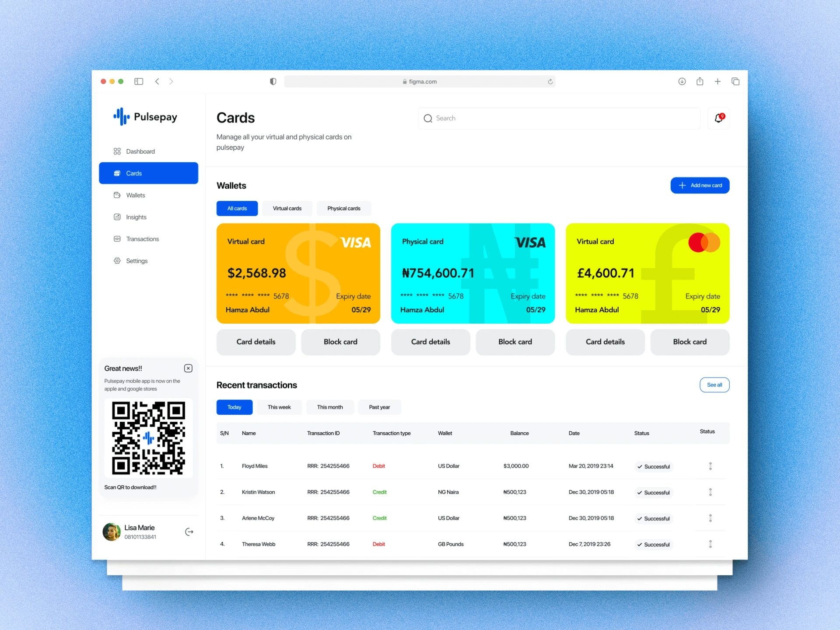Screen dimensions: 840x630
Task: Click the logout icon beside Lisa Marie
Action: coord(189,532)
